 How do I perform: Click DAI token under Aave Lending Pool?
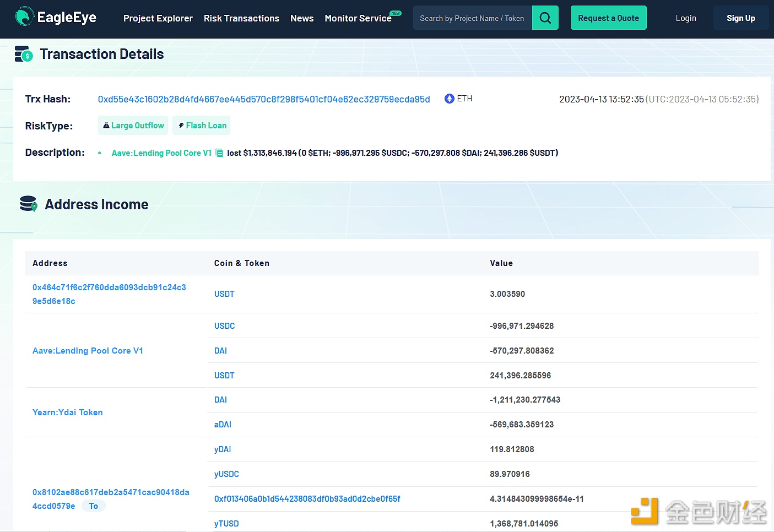click(220, 351)
